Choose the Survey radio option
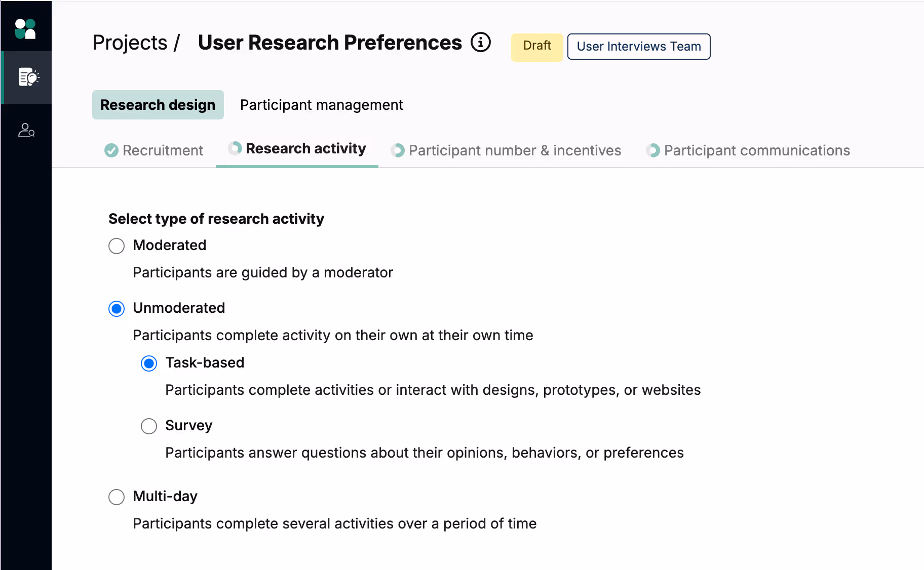This screenshot has height=570, width=924. pos(149,426)
